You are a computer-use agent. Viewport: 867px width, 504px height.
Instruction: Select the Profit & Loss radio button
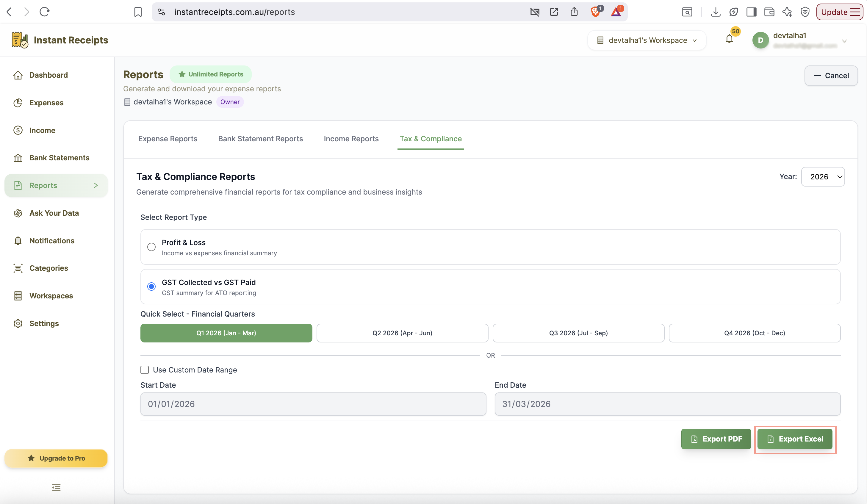[x=151, y=247]
